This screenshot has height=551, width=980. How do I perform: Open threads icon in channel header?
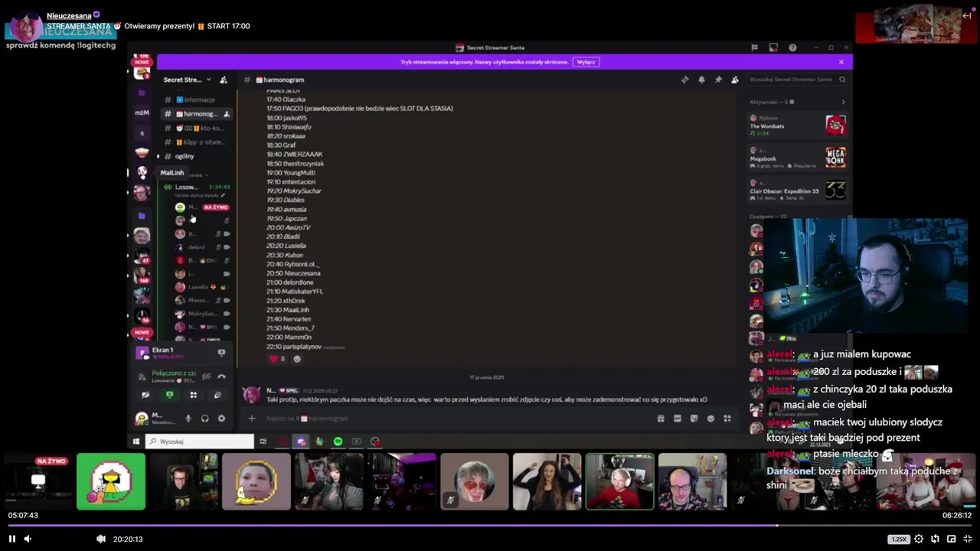684,80
